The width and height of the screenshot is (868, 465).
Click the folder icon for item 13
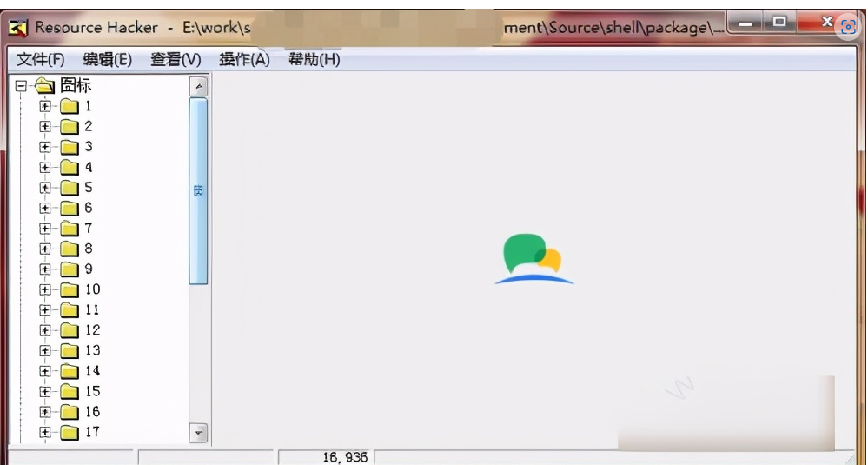70,351
